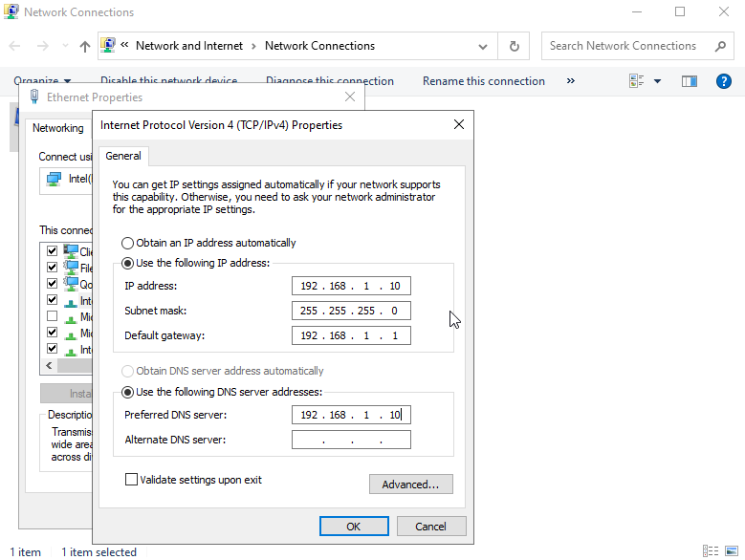This screenshot has height=560, width=745.
Task: Select the fourth list item's protocol icon
Action: coord(71,302)
